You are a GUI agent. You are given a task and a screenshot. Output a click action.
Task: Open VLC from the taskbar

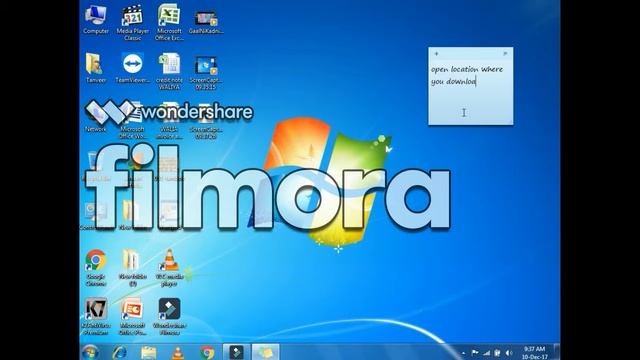(178, 352)
